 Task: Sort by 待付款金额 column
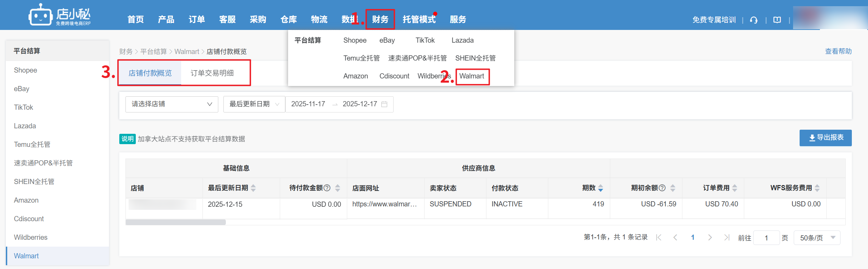pos(338,188)
